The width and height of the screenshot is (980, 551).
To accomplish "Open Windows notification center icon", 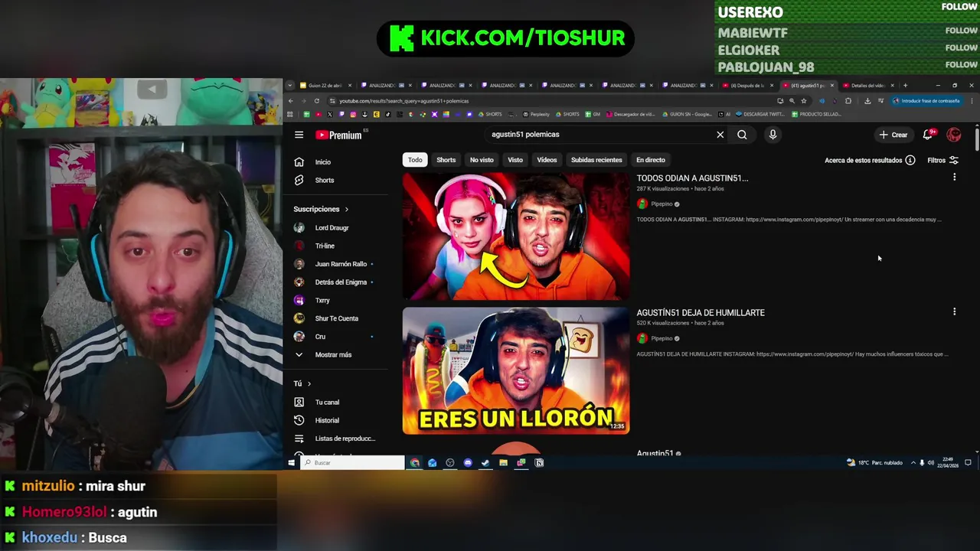I will click(x=968, y=463).
